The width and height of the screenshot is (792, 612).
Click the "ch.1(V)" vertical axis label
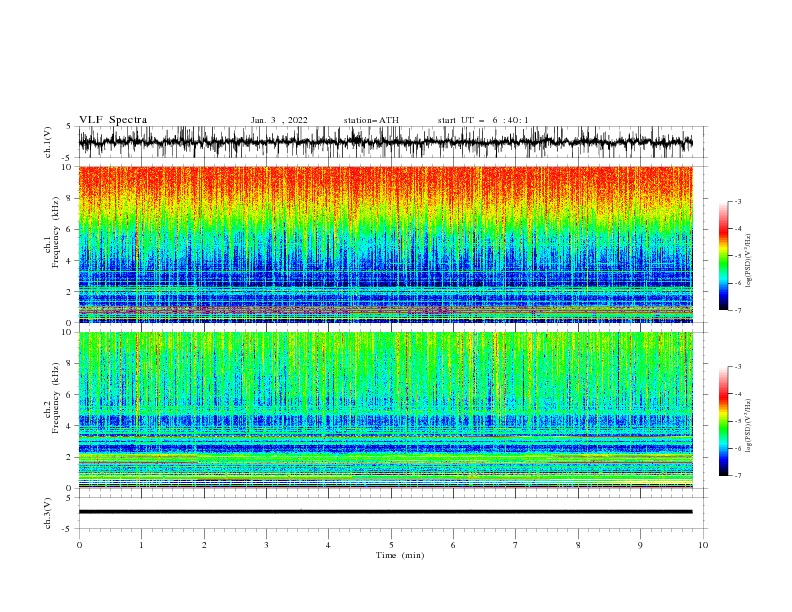tap(48, 142)
